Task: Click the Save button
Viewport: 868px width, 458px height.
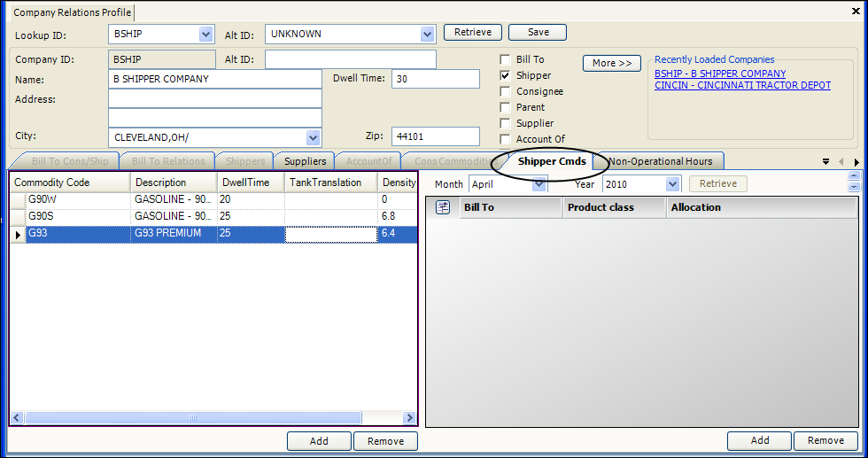Action: coord(538,32)
